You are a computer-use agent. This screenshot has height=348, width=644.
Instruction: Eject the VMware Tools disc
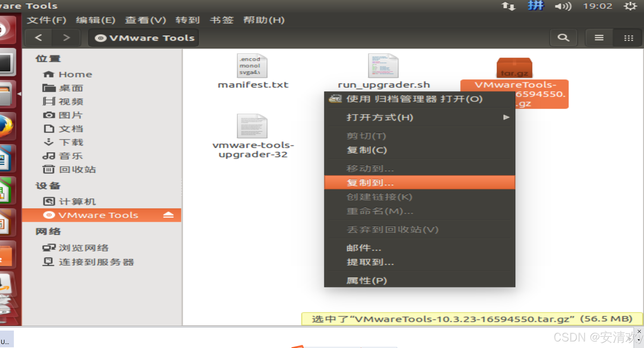pos(168,215)
